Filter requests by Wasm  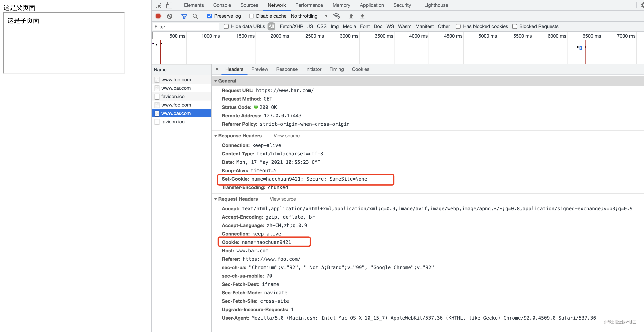(x=405, y=26)
